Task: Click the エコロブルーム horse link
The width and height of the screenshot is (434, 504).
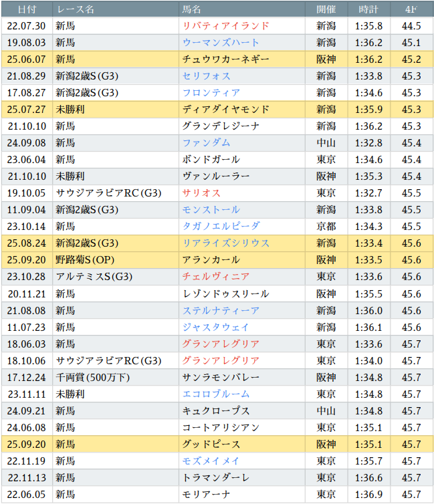Action: pyautogui.click(x=216, y=394)
